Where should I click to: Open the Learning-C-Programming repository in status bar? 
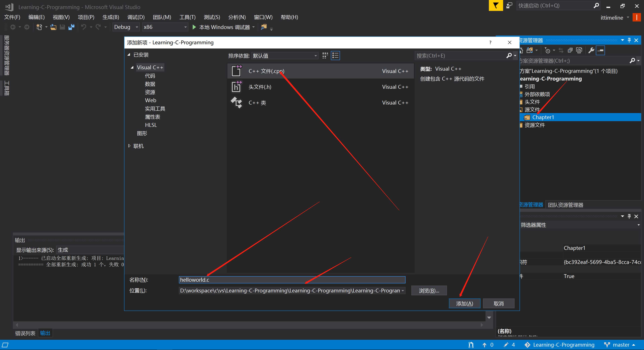(x=559, y=345)
